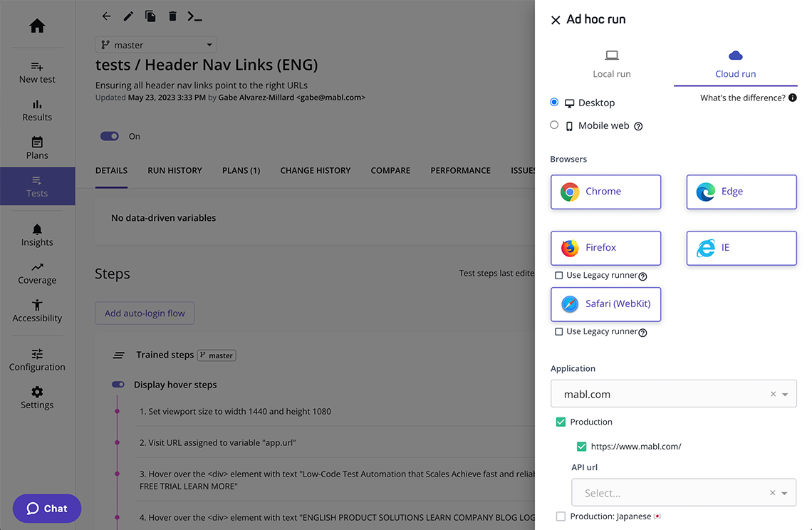The width and height of the screenshot is (812, 530).
Task: Click the Add auto-login flow button
Action: coord(145,313)
